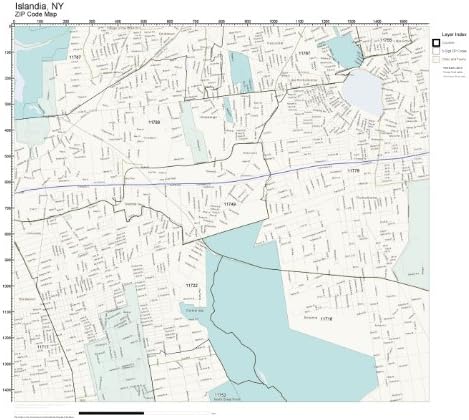Click ZIP code label 11755 on map

[386, 40]
